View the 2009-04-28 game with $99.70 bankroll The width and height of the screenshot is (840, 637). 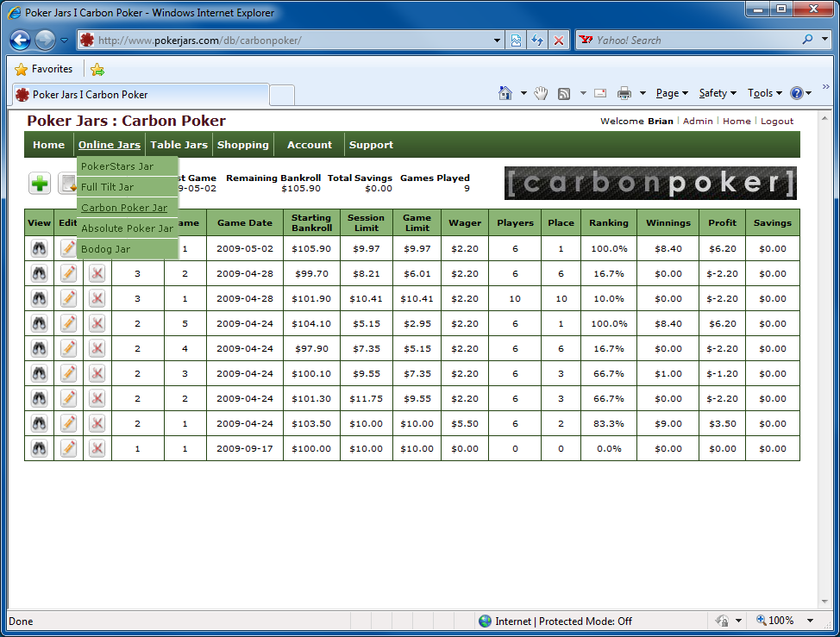coord(39,273)
